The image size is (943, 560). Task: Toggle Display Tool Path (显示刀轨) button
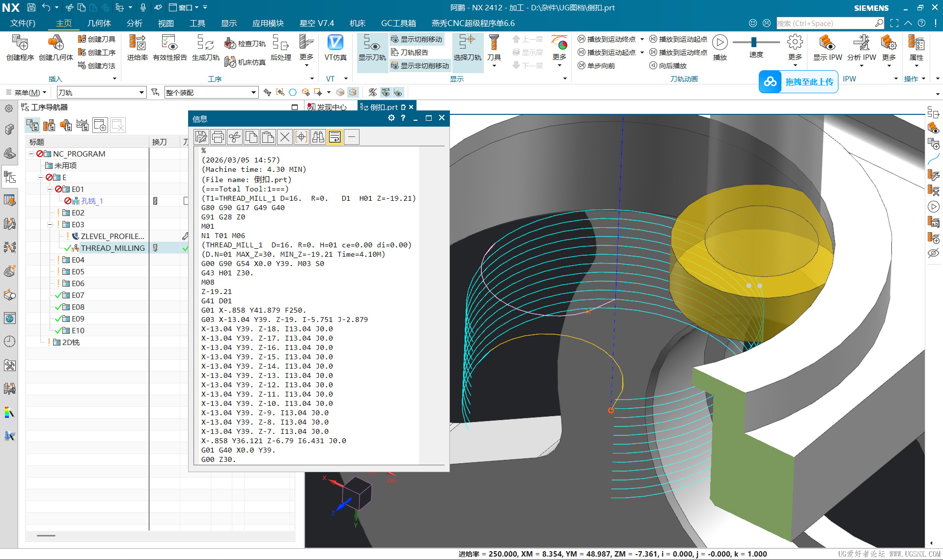(x=372, y=48)
